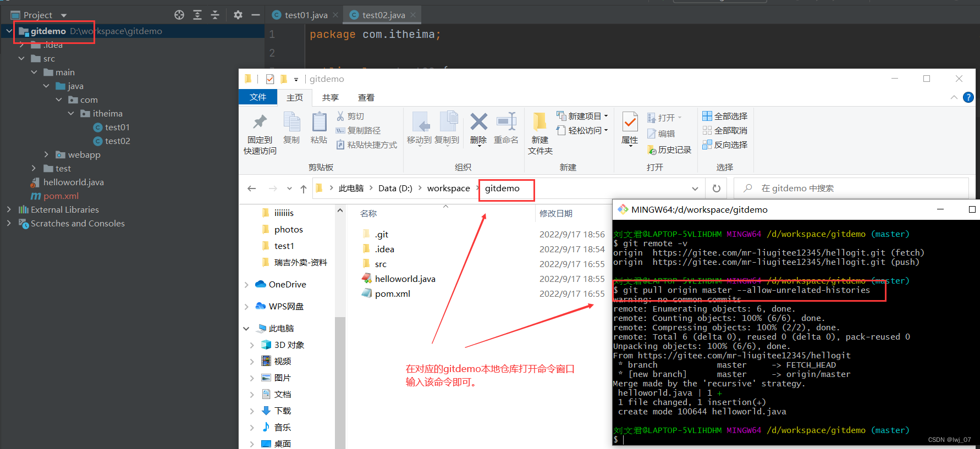Click 历史记录 in ribbon

tap(669, 149)
